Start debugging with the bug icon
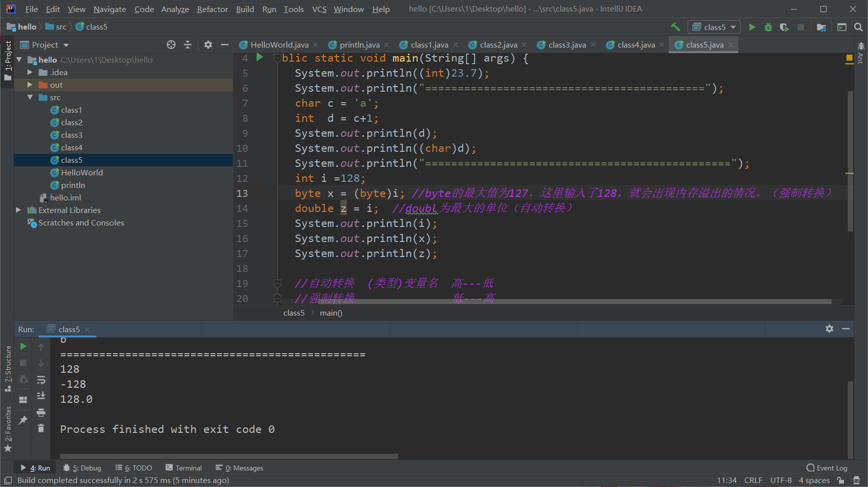This screenshot has width=868, height=487. [768, 27]
